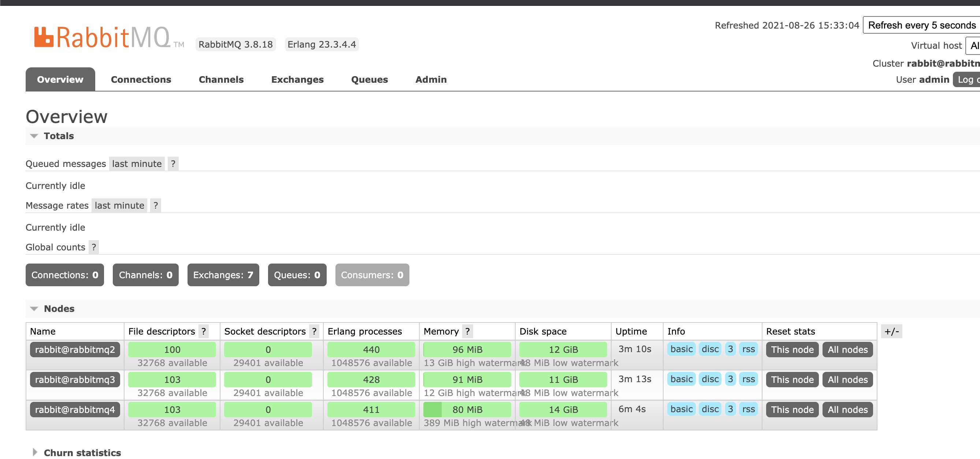Screen dimensions: 980x459
Task: Open rss stats for rabbit@rabbitmq2
Action: (x=748, y=349)
